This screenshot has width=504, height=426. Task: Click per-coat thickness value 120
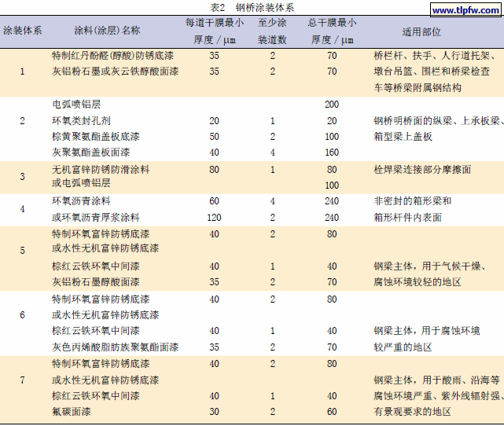[214, 218]
